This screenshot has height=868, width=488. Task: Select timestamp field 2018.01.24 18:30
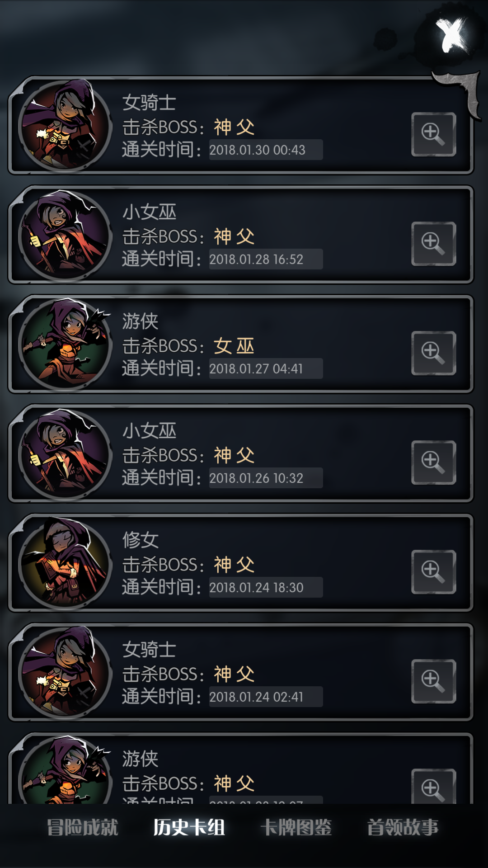[266, 587]
